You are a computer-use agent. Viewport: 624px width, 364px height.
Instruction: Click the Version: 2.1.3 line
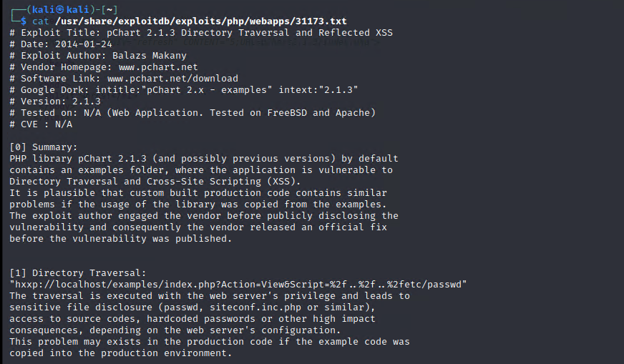(x=55, y=102)
